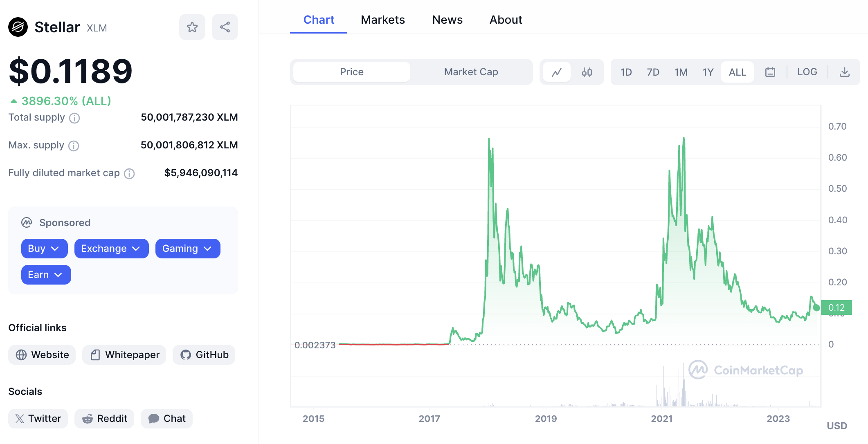Open the calendar date range picker

pos(770,72)
